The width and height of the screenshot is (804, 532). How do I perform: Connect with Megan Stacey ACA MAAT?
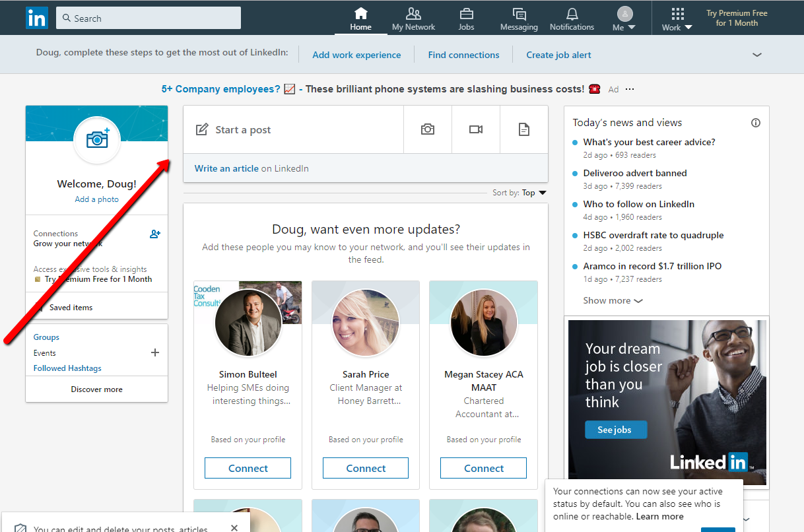484,468
